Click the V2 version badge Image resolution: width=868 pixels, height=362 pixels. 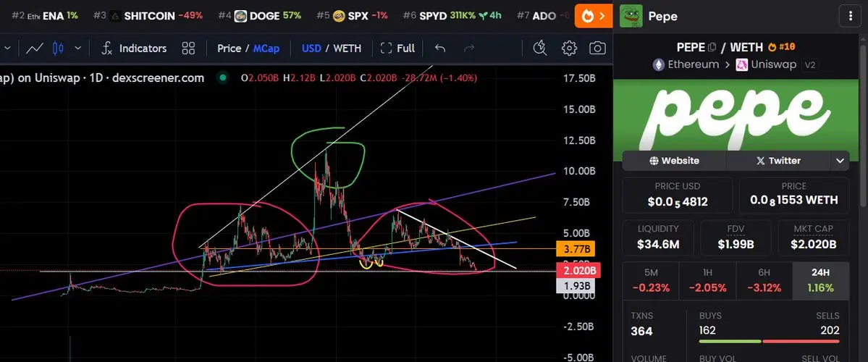coord(810,64)
